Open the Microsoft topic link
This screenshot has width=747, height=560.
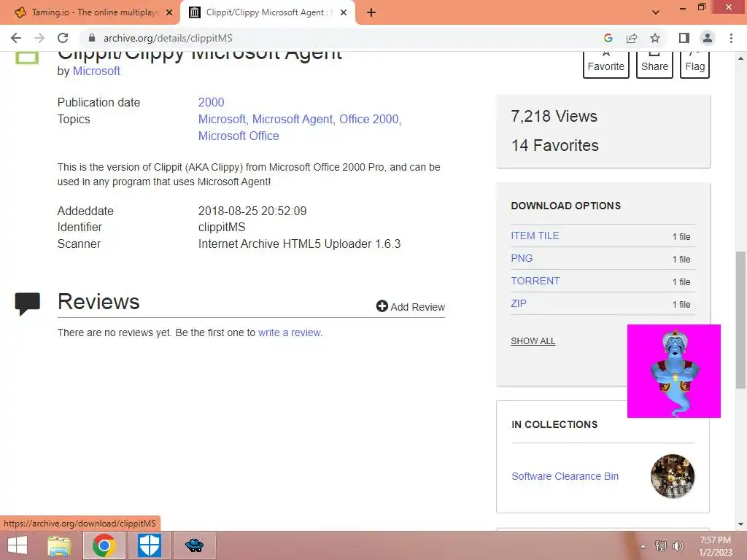point(222,119)
